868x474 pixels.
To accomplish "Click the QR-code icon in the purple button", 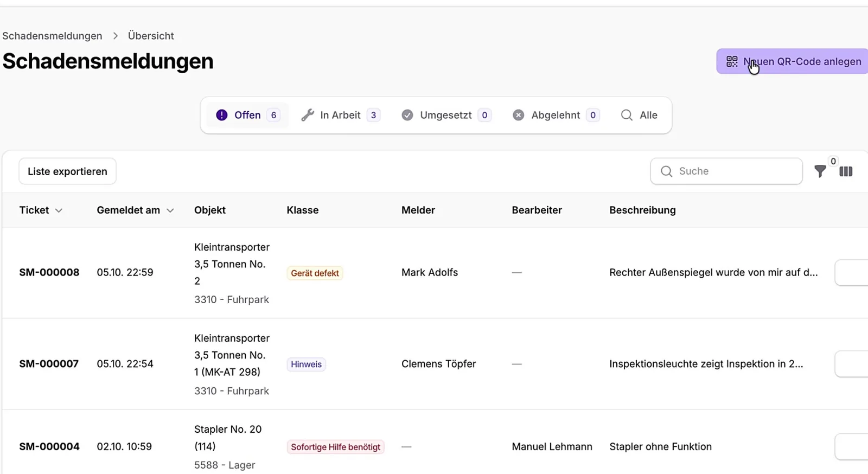I will tap(732, 61).
